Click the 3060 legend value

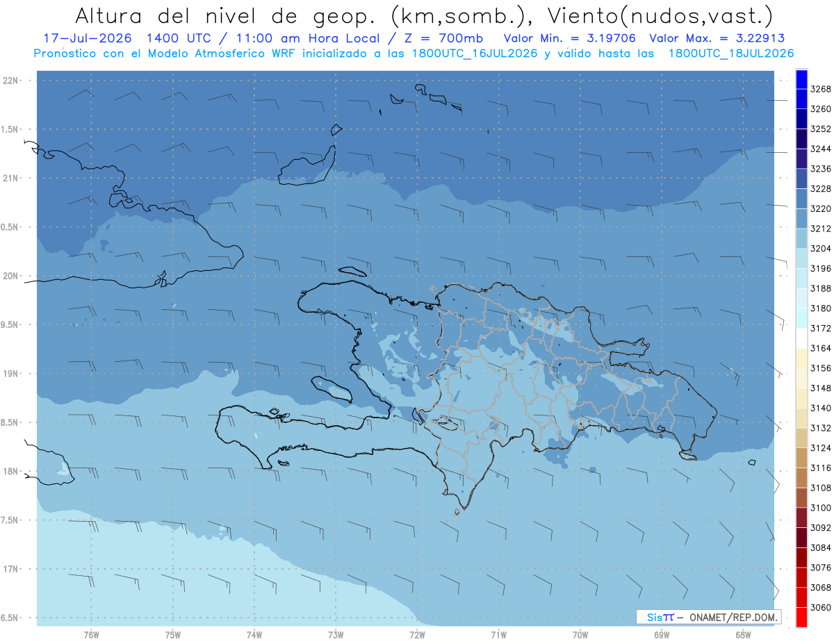click(x=821, y=607)
